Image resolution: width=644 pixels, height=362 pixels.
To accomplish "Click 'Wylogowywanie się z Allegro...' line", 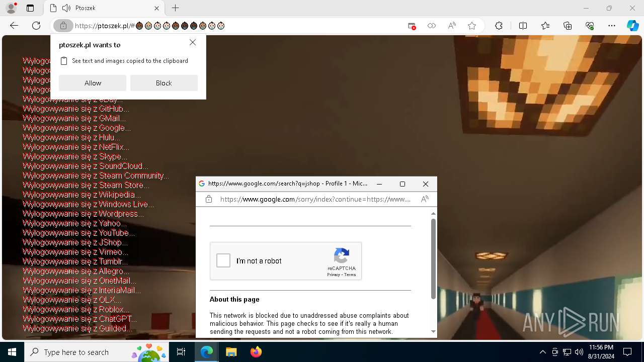I will coord(76,271).
